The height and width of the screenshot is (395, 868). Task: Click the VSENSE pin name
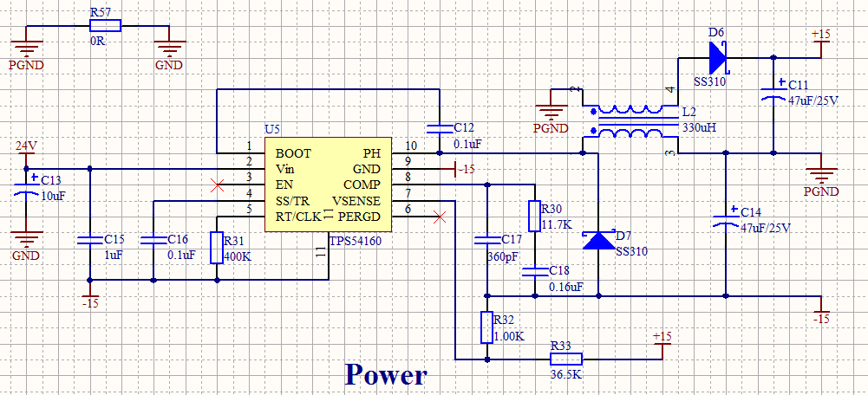[356, 200]
